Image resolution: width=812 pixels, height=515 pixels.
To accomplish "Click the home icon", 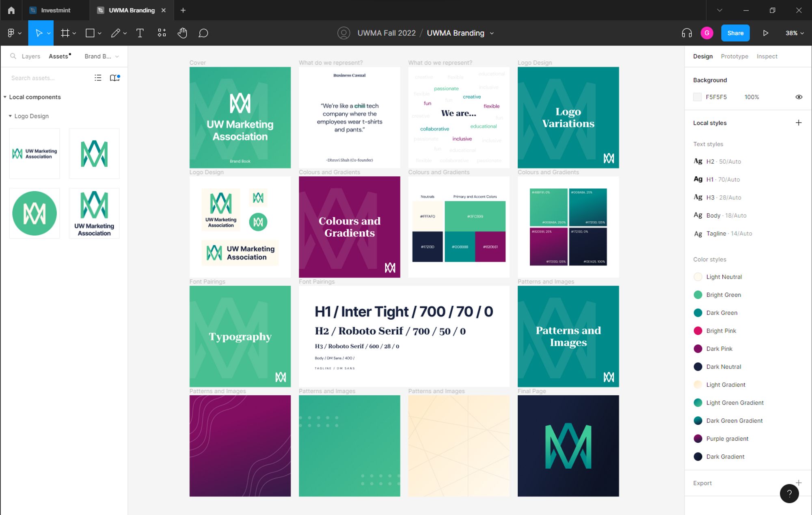I will [11, 10].
